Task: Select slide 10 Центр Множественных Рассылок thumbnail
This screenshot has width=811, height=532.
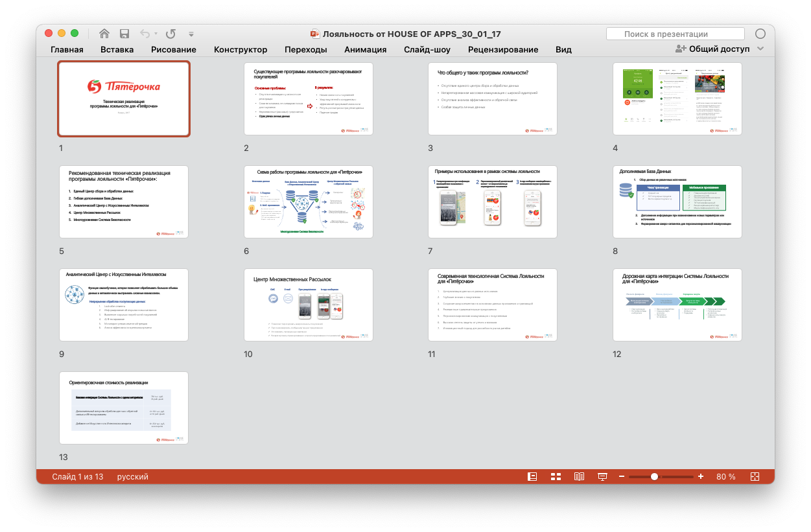Action: point(309,305)
